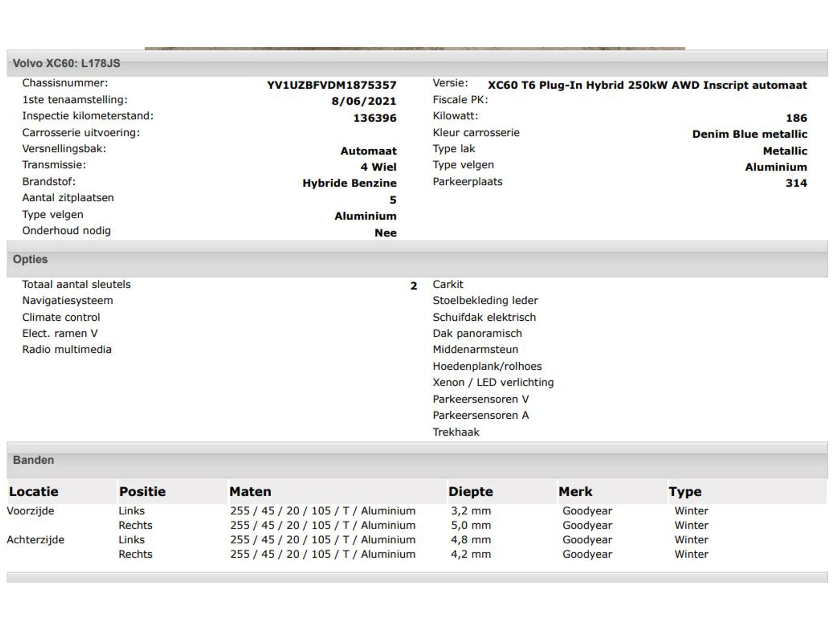Click the Navigatiesysteem option

click(68, 301)
